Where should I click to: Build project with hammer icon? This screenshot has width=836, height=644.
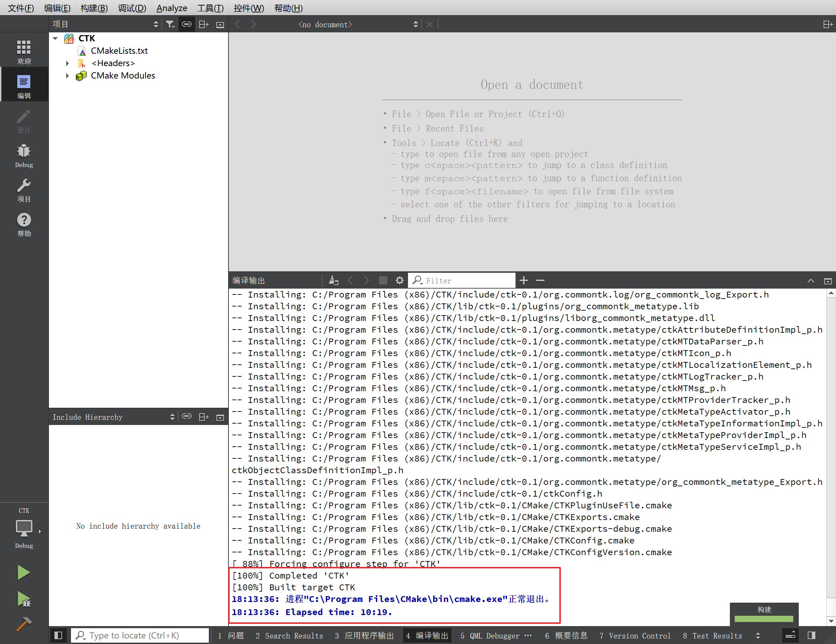click(23, 624)
